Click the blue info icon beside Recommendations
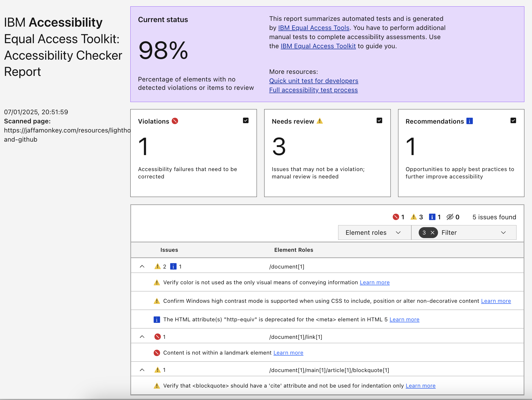Image resolution: width=532 pixels, height=400 pixels. tap(470, 121)
